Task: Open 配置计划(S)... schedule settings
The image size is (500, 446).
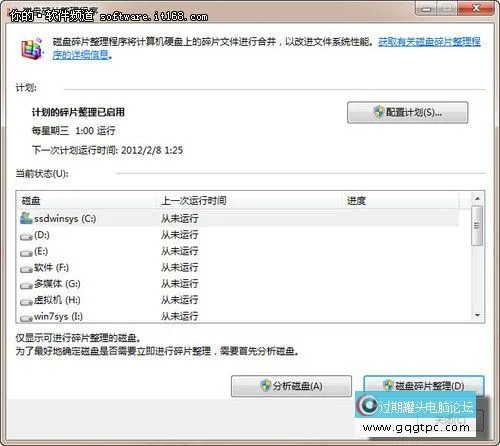Action: 407,113
